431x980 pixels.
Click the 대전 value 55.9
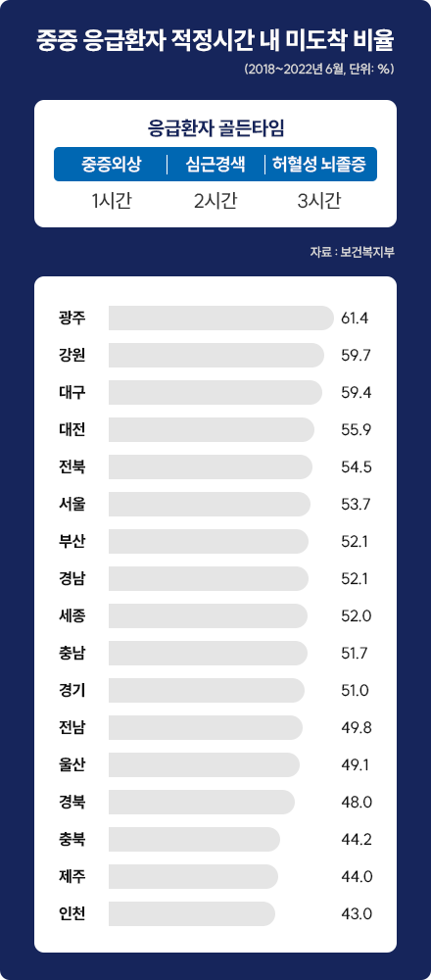point(357,430)
